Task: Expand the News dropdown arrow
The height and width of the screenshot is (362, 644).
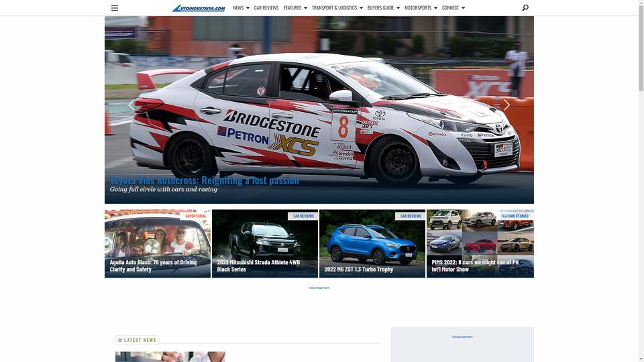Action: pyautogui.click(x=248, y=8)
